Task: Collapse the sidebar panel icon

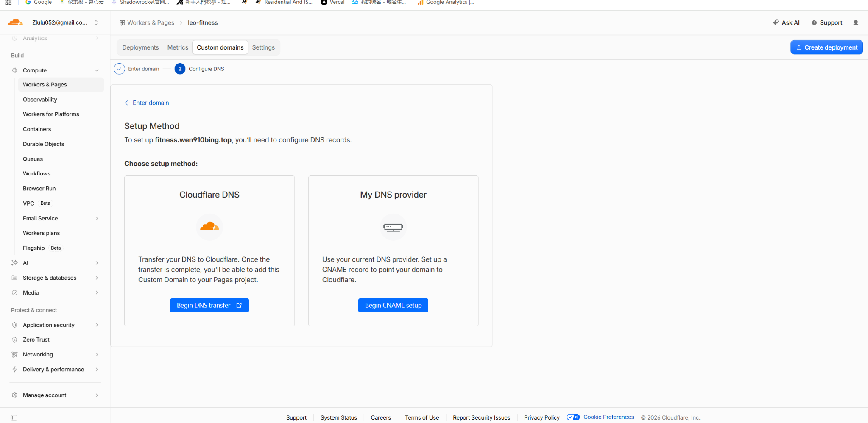Action: (14, 417)
